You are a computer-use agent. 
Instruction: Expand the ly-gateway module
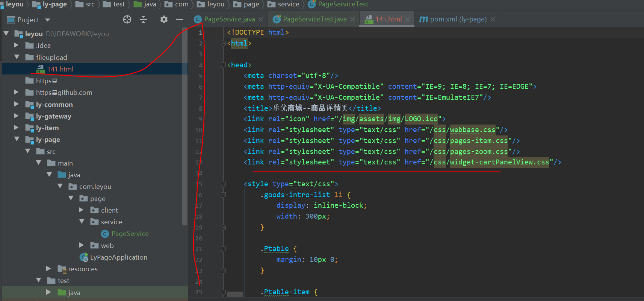[x=16, y=116]
